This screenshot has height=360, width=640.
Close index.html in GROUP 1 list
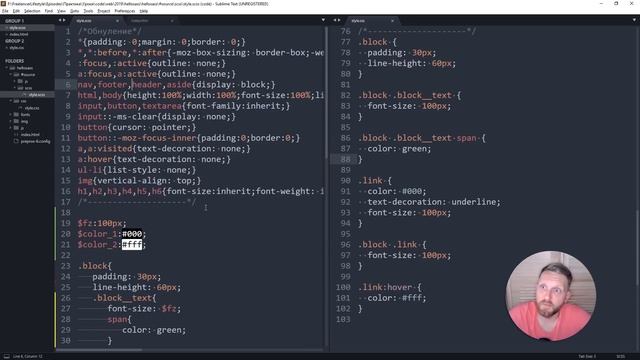click(x=6, y=34)
